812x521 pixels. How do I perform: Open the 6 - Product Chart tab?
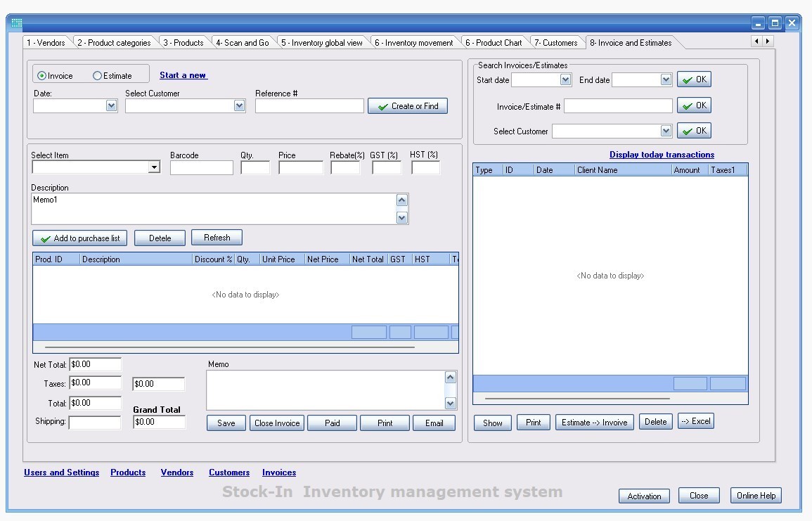point(494,42)
